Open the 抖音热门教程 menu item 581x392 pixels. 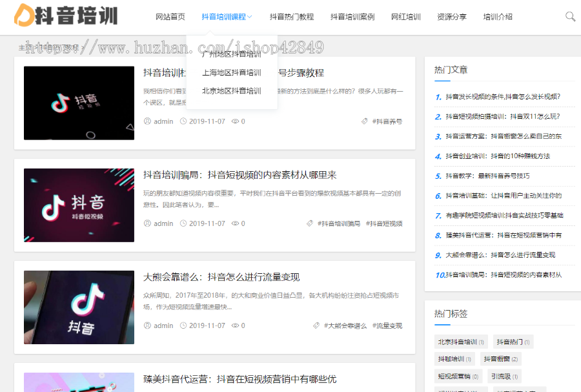pyautogui.click(x=292, y=17)
